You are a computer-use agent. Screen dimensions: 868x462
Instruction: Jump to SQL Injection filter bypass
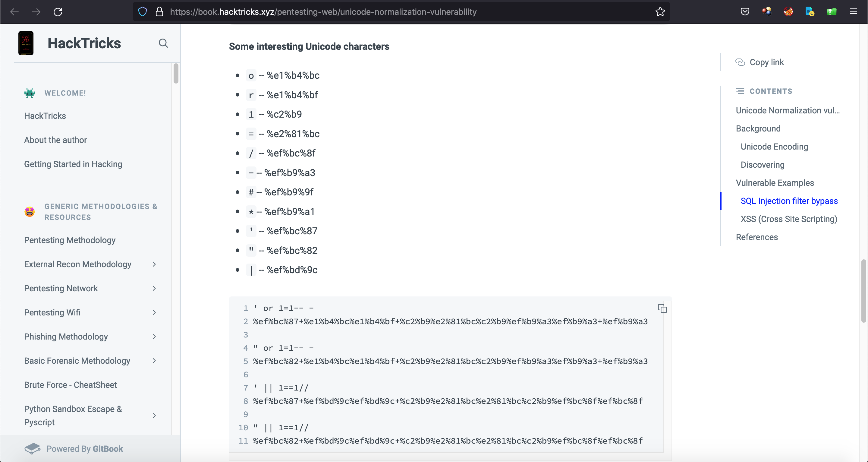(x=789, y=201)
